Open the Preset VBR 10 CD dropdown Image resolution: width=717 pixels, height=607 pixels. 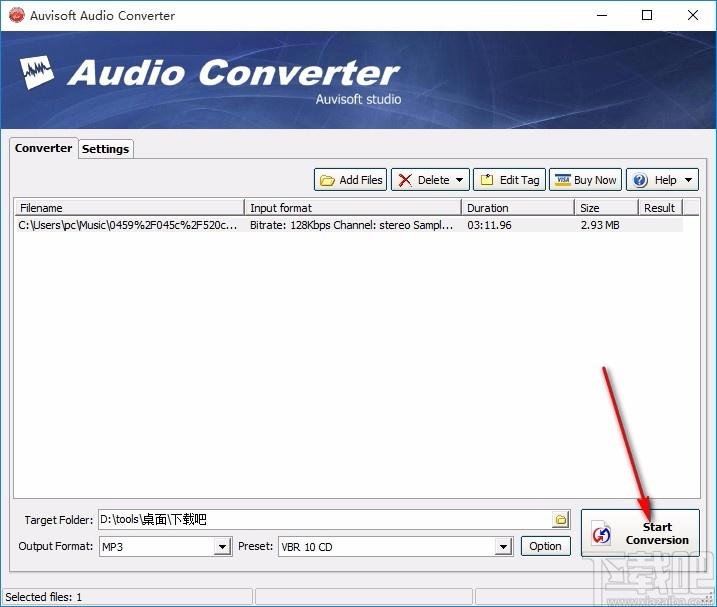click(503, 547)
